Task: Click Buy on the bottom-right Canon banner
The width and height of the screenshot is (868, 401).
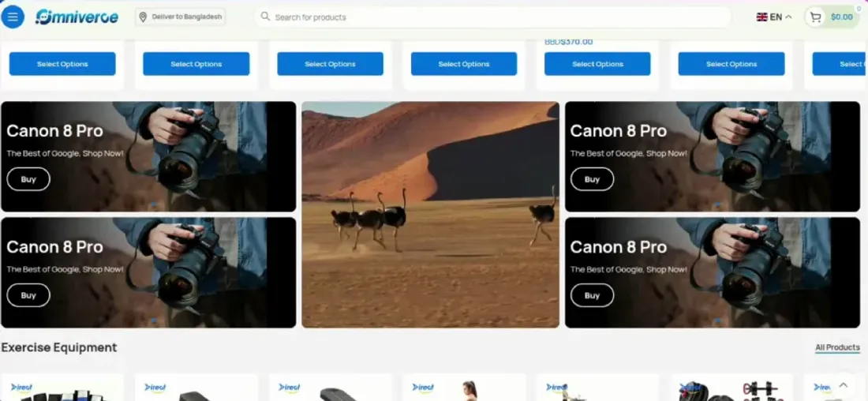Action: pyautogui.click(x=592, y=295)
